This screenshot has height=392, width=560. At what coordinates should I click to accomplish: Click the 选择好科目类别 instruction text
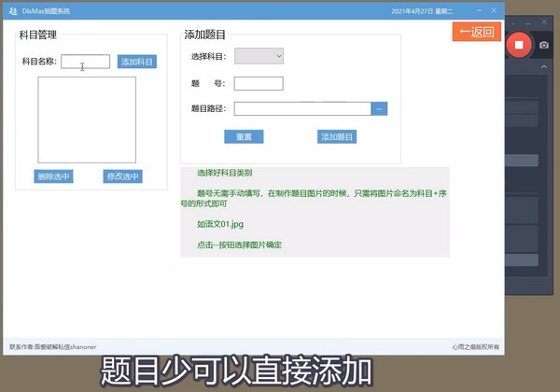pos(225,173)
